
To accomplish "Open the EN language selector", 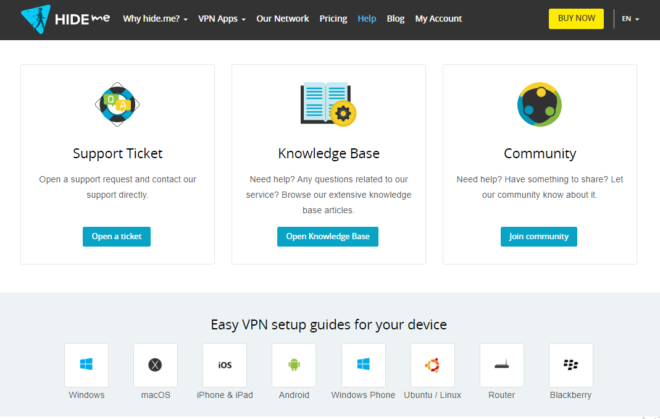I will pos(630,19).
